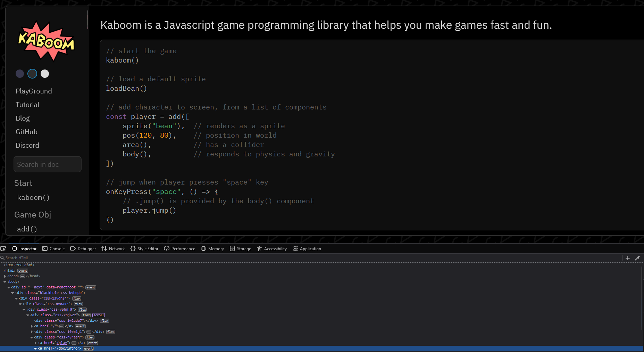Image resolution: width=644 pixels, height=352 pixels.
Task: Open the GitHub link
Action: coord(26,132)
